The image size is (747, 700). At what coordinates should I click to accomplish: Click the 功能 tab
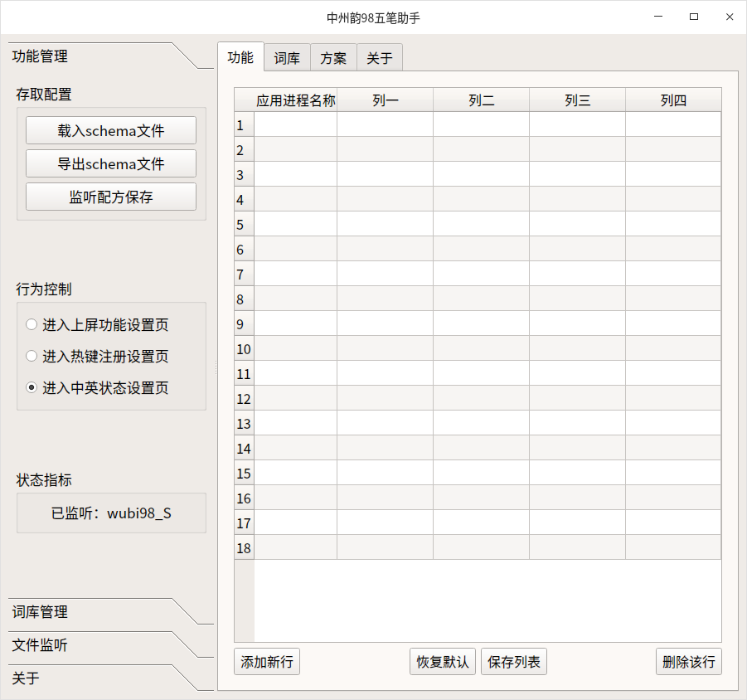(240, 57)
